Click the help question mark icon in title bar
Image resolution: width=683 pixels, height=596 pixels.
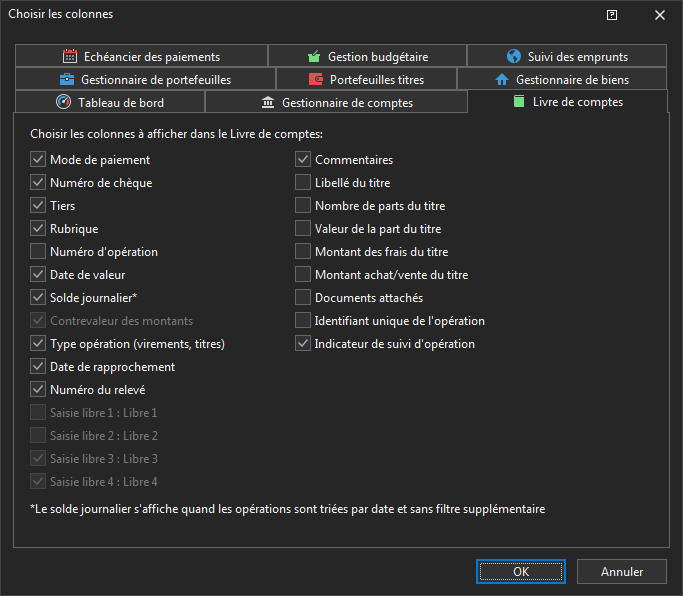(x=612, y=15)
